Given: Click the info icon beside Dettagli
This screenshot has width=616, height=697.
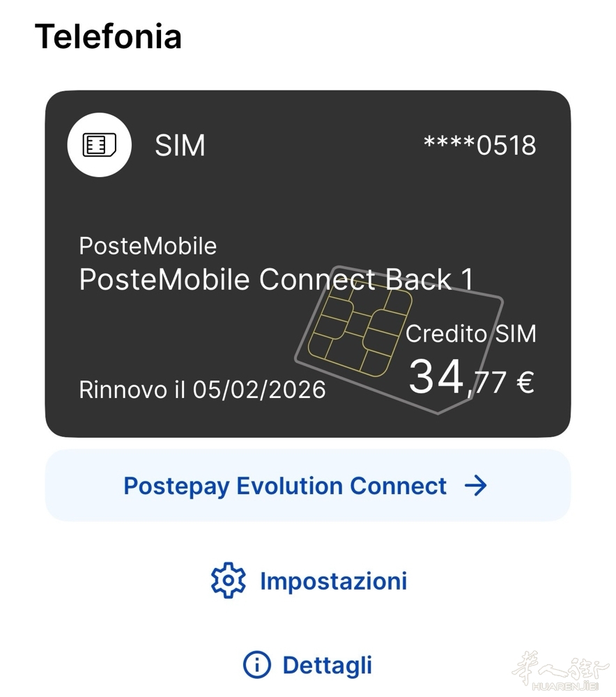Looking at the screenshot, I should [x=257, y=665].
